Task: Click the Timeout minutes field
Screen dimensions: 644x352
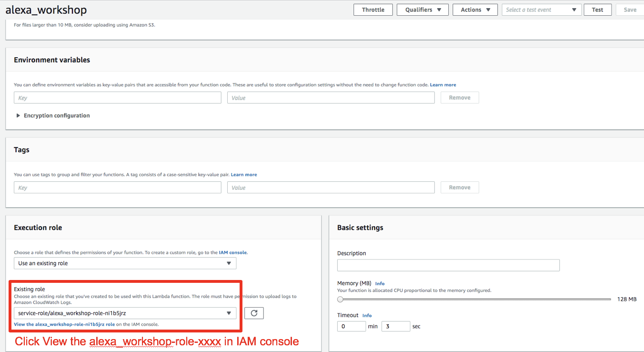Action: [x=352, y=326]
